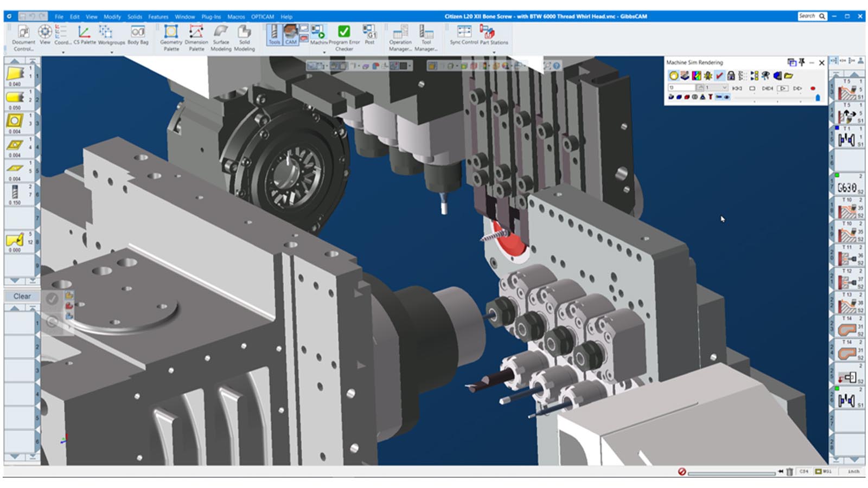Open the Tool Manager
Image resolution: width=868 pixels, height=488 pixels.
(426, 37)
